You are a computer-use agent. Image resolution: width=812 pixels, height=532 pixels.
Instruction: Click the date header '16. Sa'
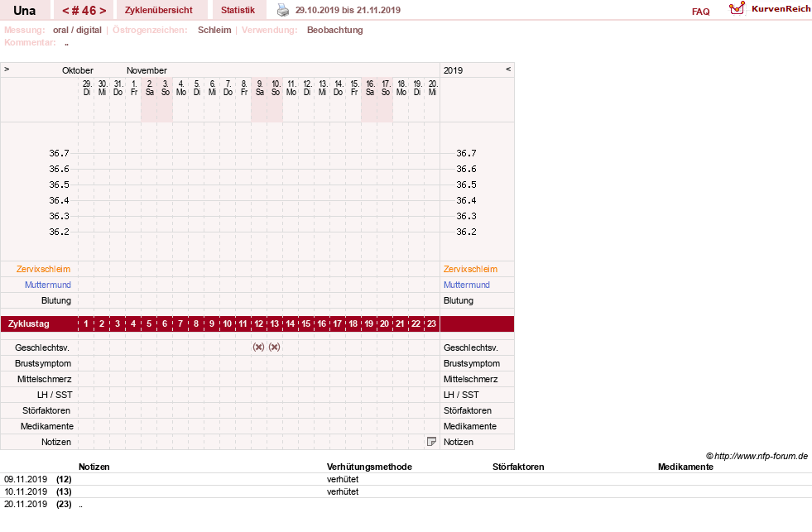pos(370,88)
